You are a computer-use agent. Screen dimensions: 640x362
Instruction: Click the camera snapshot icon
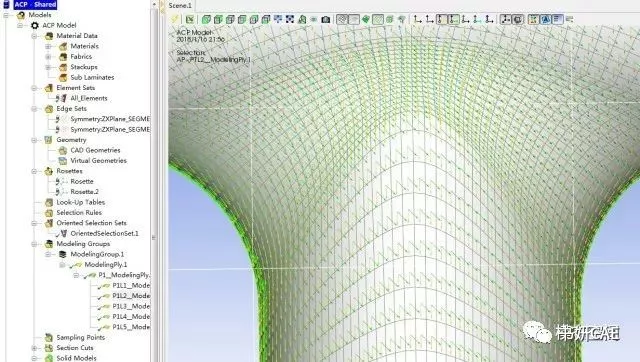[x=326, y=19]
